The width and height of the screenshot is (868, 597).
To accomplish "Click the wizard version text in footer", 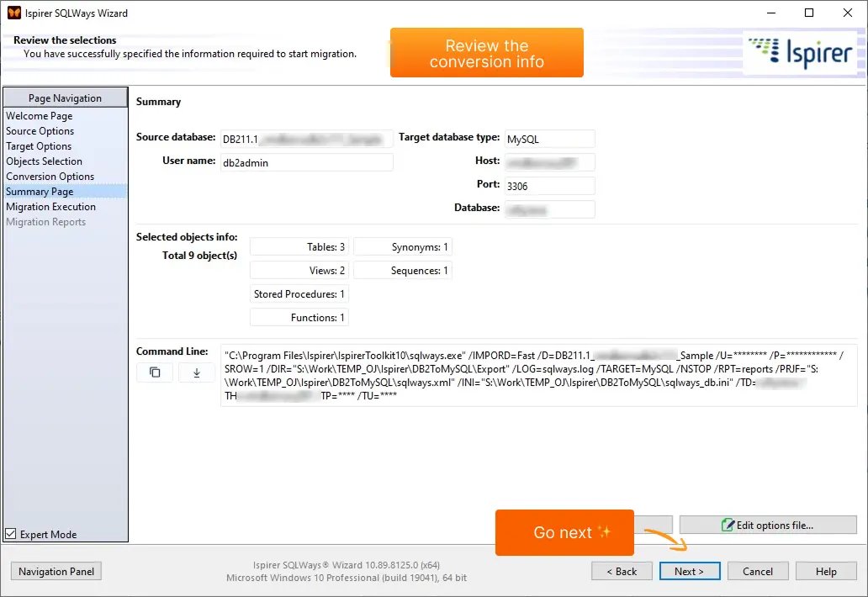I will [x=347, y=565].
